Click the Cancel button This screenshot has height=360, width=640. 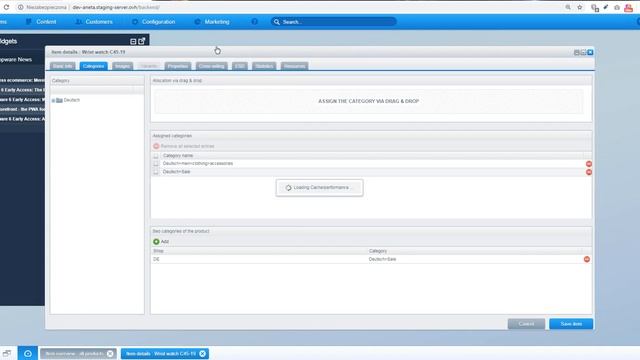pyautogui.click(x=526, y=324)
